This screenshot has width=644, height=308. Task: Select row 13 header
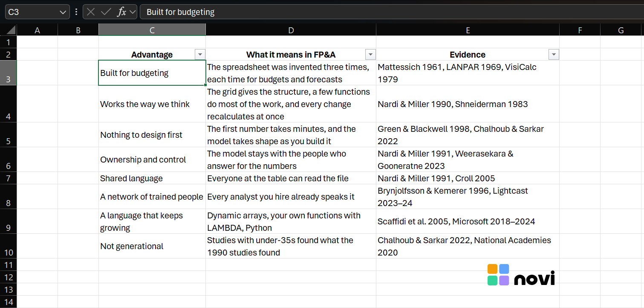[9, 289]
